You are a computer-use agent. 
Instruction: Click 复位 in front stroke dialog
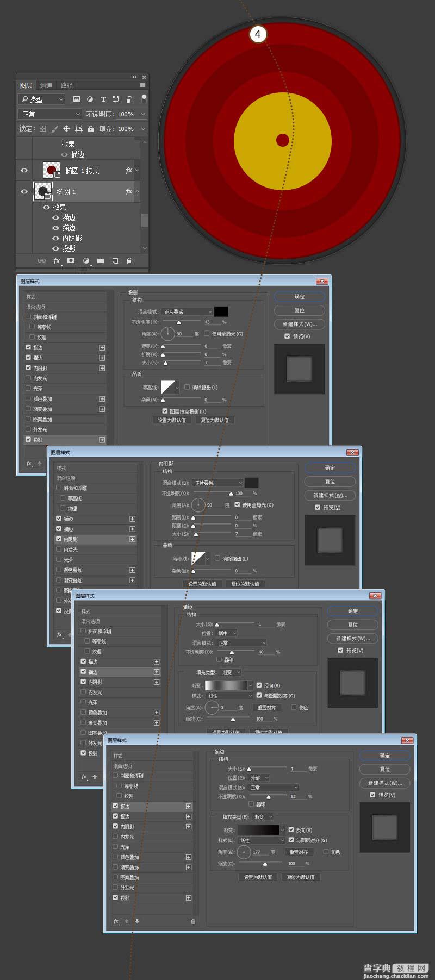(385, 769)
